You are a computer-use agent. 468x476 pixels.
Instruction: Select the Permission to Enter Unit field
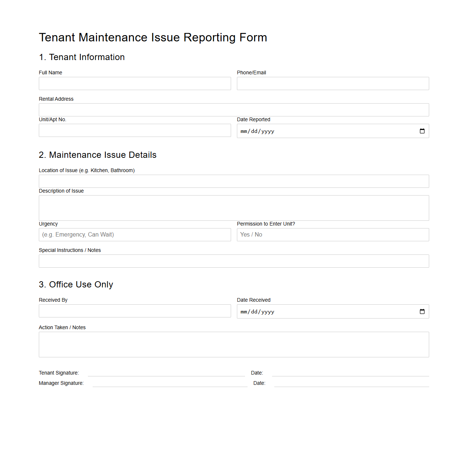[x=333, y=234]
